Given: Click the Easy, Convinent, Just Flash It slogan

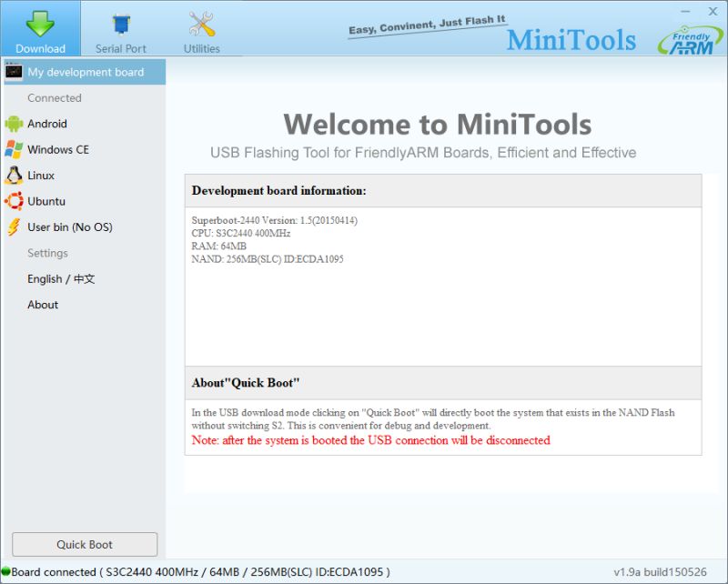Looking at the screenshot, I should point(427,25).
